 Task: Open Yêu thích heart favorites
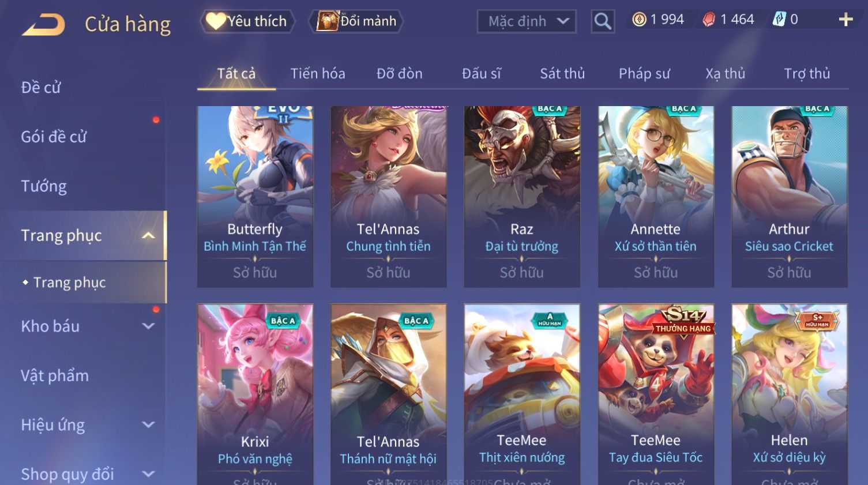(x=247, y=21)
